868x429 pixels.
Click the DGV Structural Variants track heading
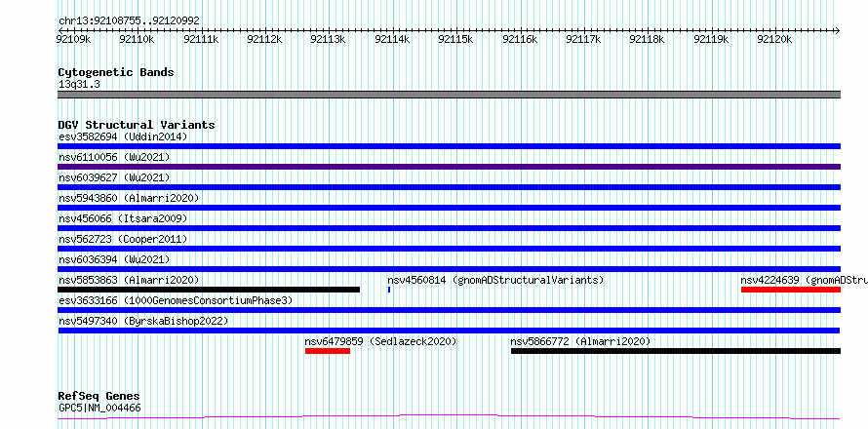point(137,125)
